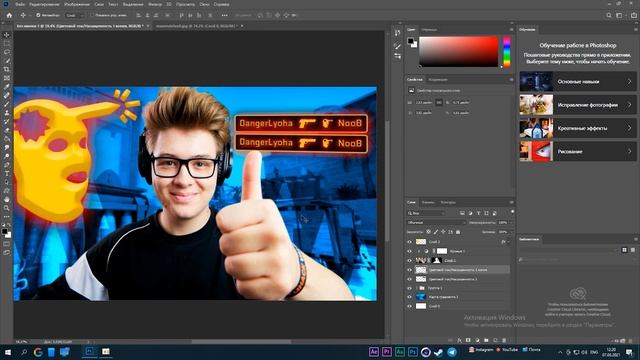Open Google Chrome from the taskbar
The height and width of the screenshot is (360, 640).
[x=38, y=352]
